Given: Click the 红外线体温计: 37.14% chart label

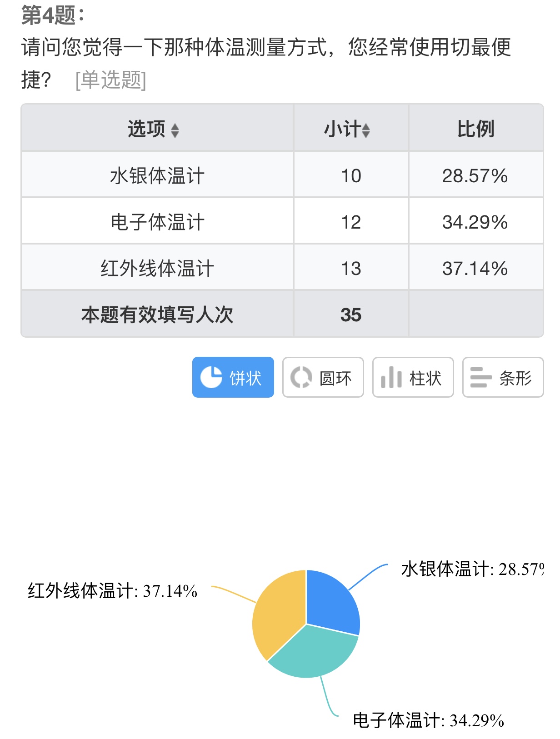Looking at the screenshot, I should coord(113,591).
